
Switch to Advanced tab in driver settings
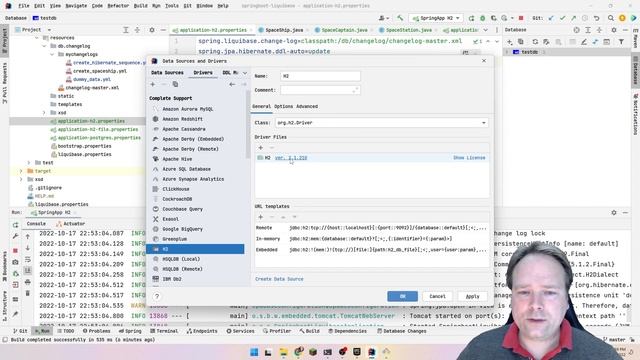point(307,107)
